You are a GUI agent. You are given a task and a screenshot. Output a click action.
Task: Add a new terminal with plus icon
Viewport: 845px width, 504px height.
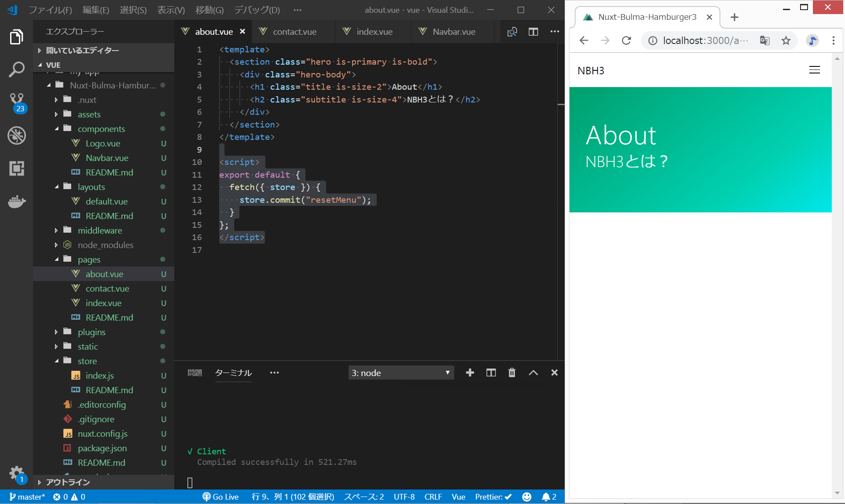470,373
